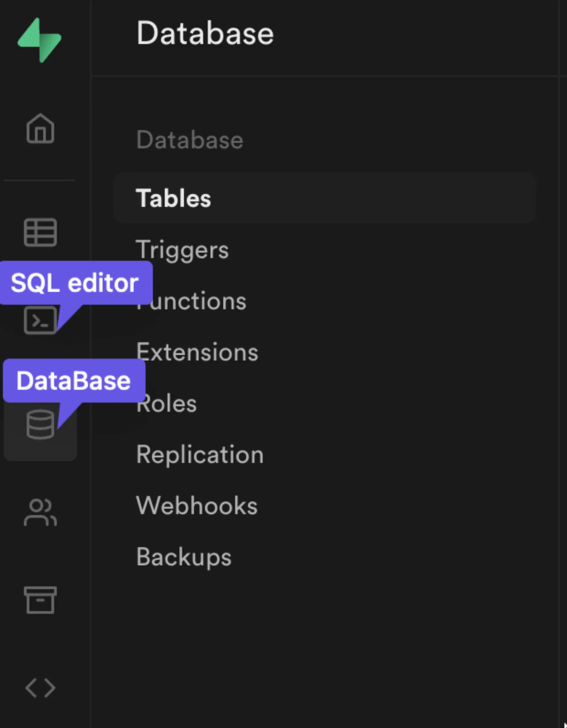Screen dimensions: 567x728
Task: Go to the Home icon
Action: [x=40, y=129]
